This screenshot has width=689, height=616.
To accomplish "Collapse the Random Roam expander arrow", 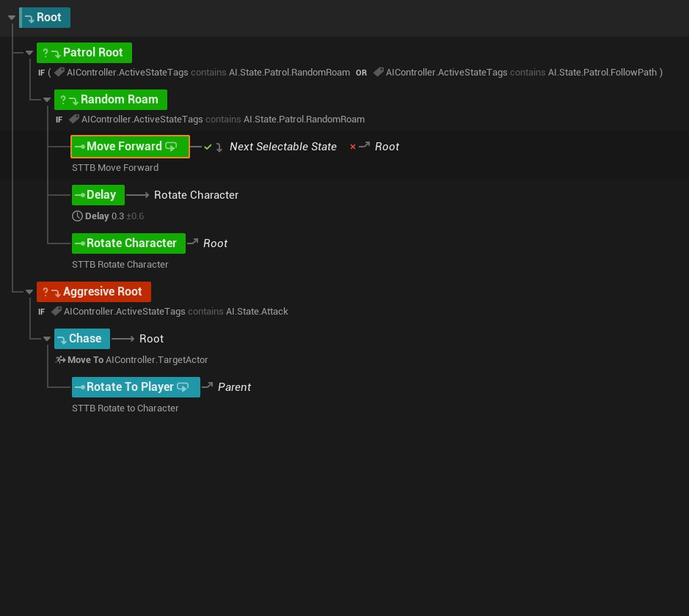I will [47, 100].
